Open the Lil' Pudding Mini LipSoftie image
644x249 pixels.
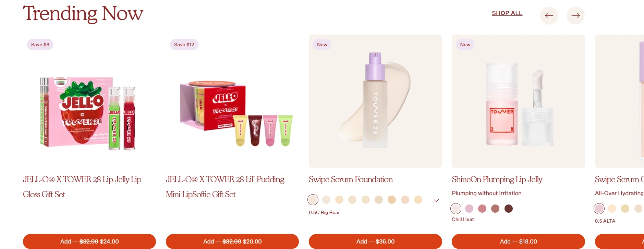[x=232, y=101]
